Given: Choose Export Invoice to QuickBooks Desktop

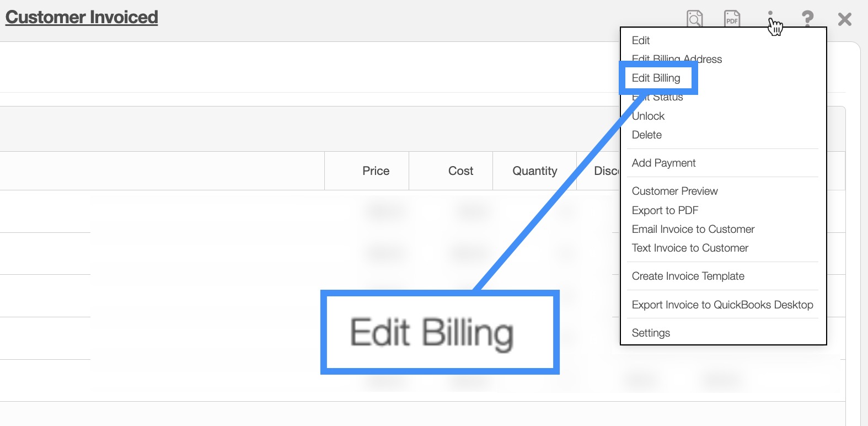Looking at the screenshot, I should 722,305.
